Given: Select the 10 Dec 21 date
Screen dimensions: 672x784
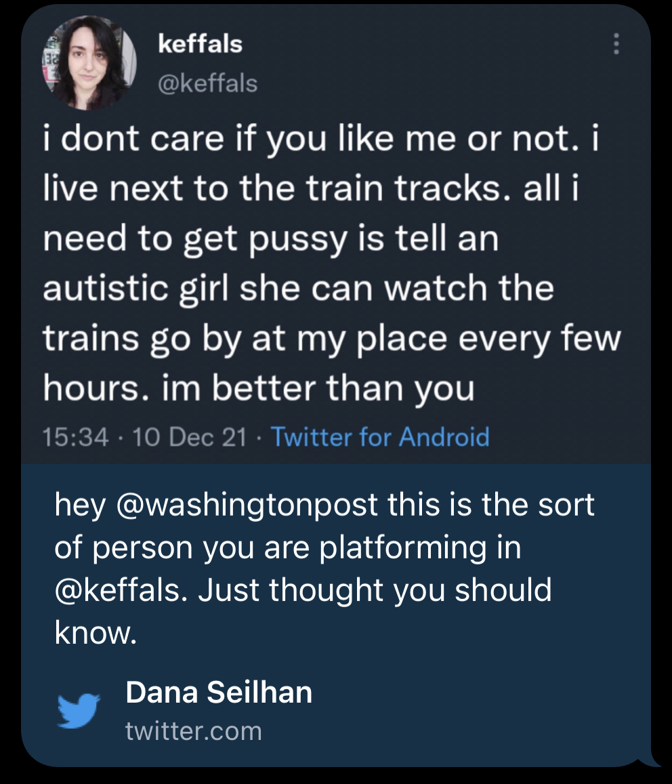Looking at the screenshot, I should coord(190,437).
